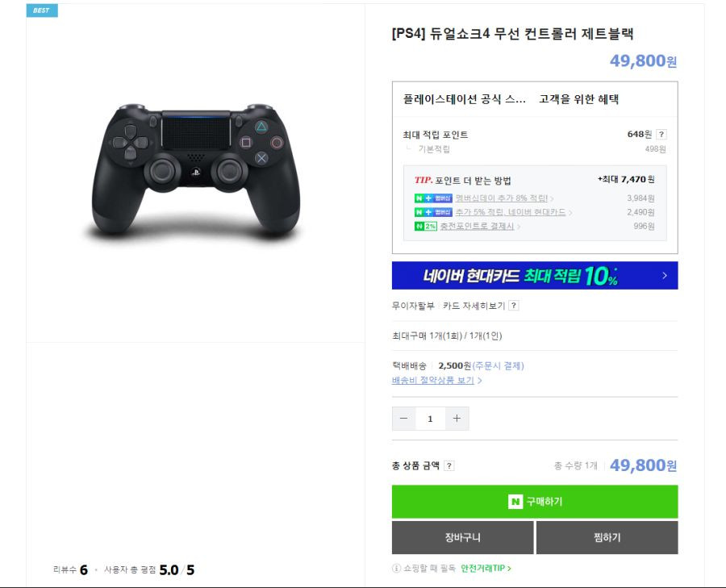Image resolution: width=726 pixels, height=588 pixels.
Task: Click the help icon beside 카드 자세히보기
Action: tap(514, 306)
